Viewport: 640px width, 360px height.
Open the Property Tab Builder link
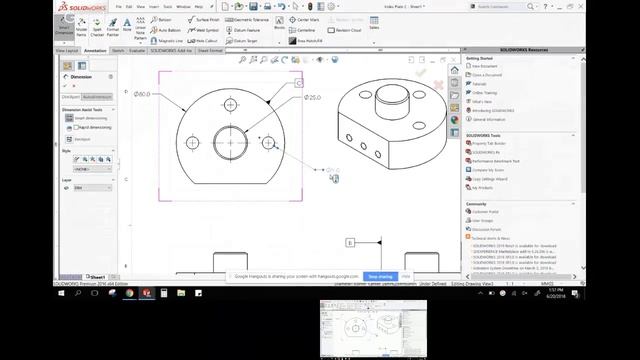(x=486, y=144)
